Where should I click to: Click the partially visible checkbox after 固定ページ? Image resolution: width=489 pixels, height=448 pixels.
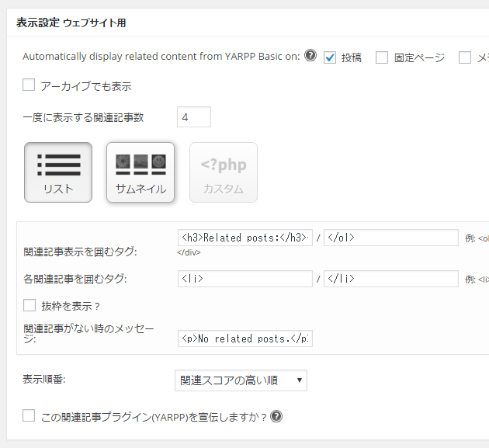[x=465, y=57]
